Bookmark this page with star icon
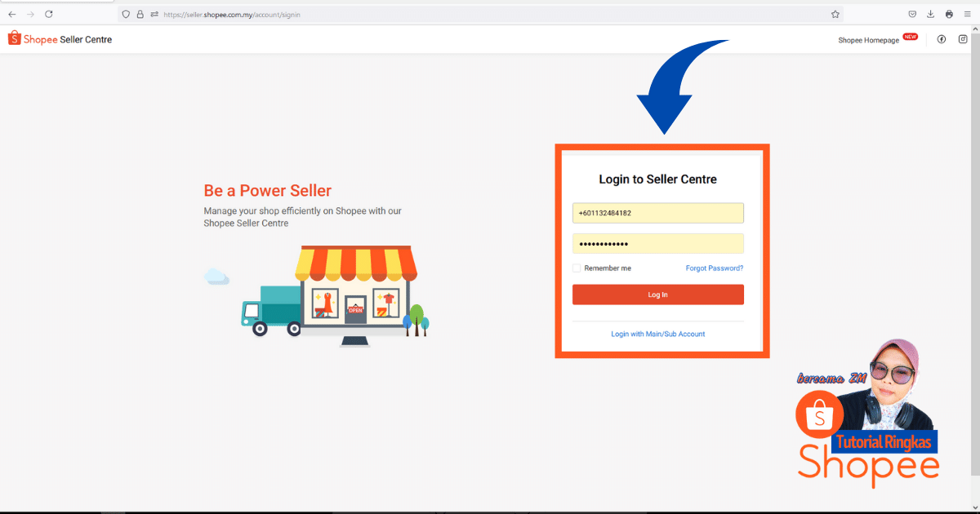 tap(835, 14)
